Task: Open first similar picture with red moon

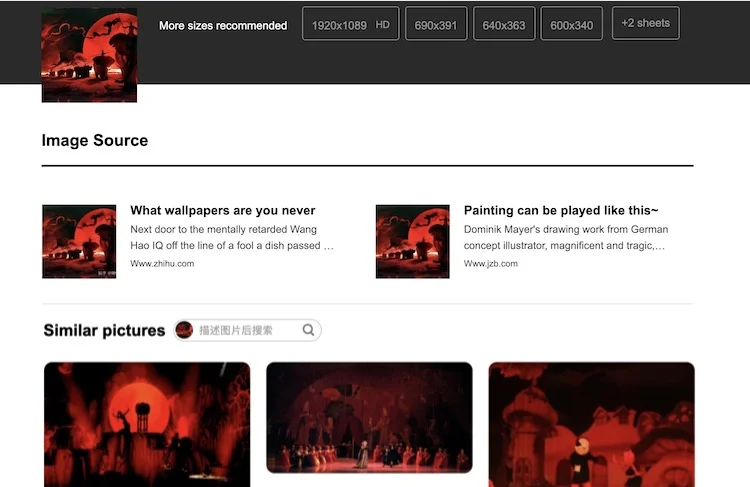Action: (147, 424)
